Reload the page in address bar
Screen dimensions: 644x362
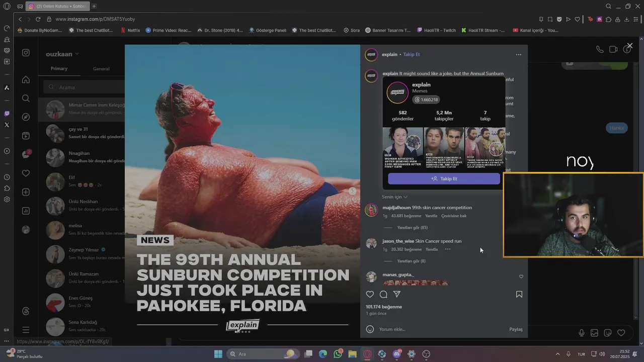coord(38,19)
